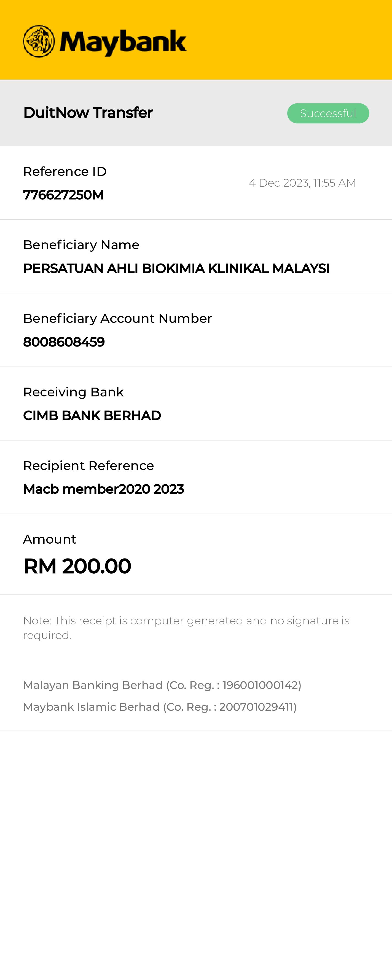
Task: Click the Beneficiary Account Number label
Action: (x=117, y=318)
